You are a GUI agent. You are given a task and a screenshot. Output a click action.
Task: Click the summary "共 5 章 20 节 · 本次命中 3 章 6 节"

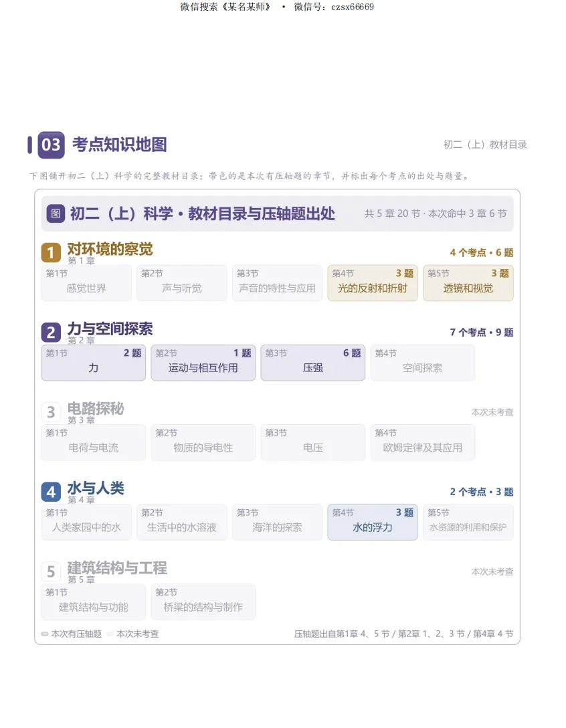[x=436, y=213]
